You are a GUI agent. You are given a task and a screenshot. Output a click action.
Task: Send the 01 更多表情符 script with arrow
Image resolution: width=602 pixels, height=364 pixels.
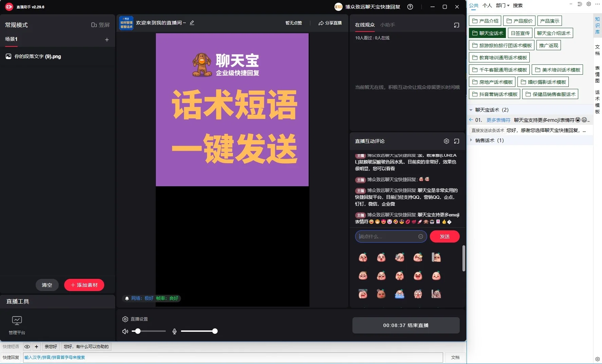[x=471, y=120]
